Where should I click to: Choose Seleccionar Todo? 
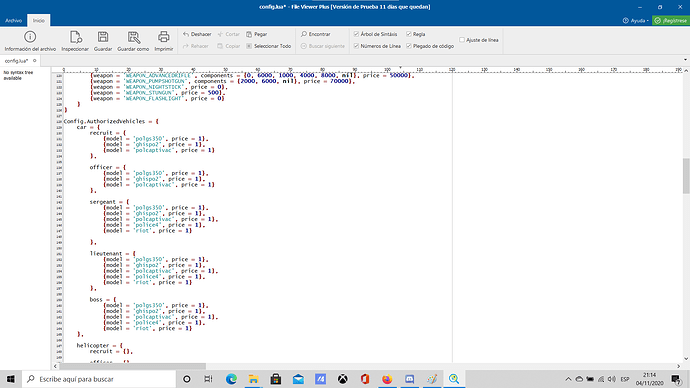click(269, 46)
